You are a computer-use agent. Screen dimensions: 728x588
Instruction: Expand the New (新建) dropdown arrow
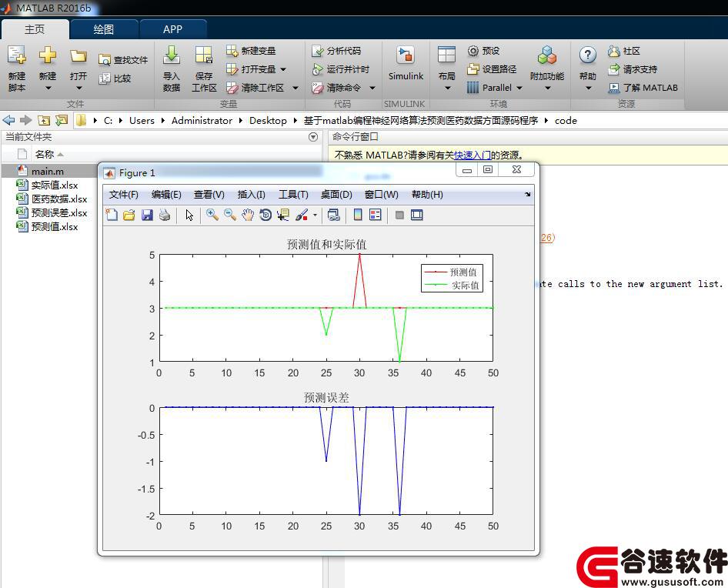(x=48, y=88)
